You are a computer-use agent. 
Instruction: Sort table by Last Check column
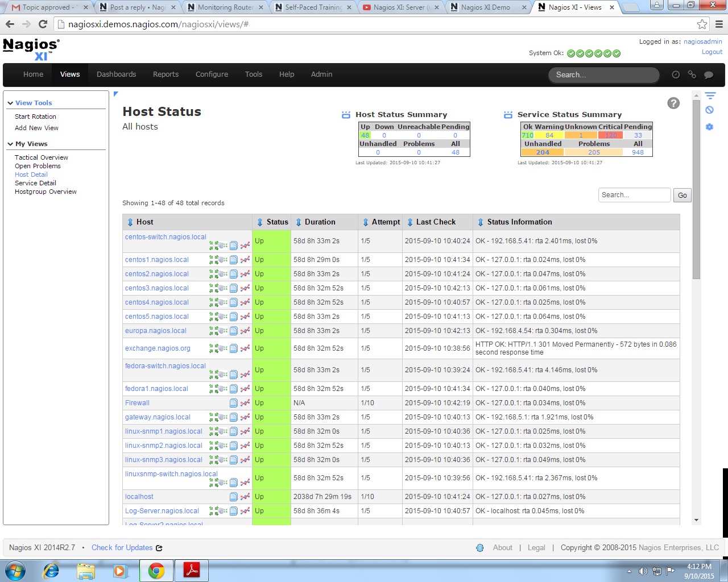point(435,222)
